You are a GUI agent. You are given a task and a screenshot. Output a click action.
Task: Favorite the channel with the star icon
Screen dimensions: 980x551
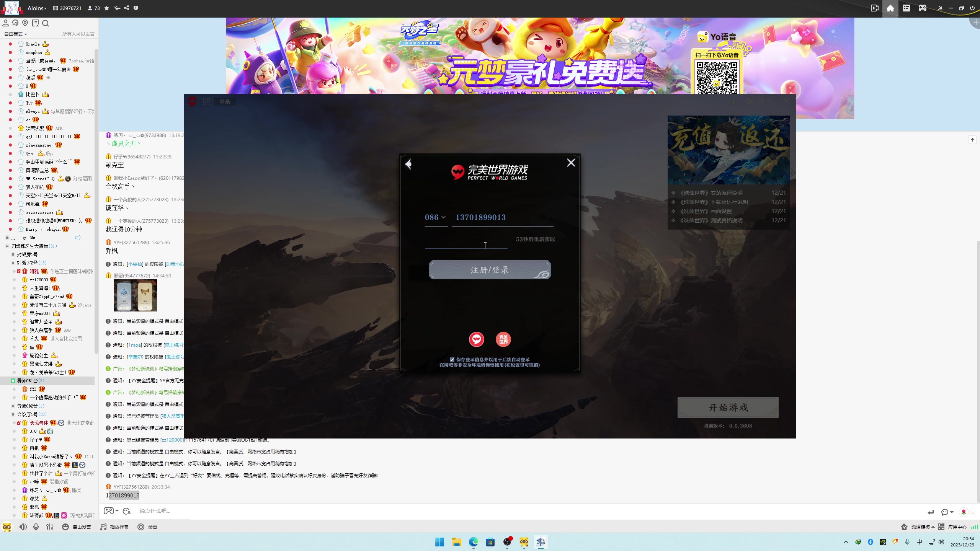click(107, 8)
